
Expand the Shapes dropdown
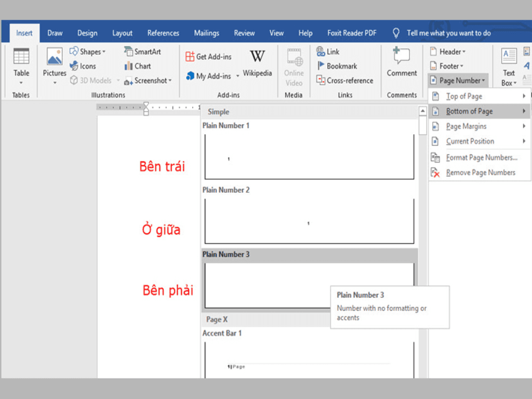(x=104, y=51)
